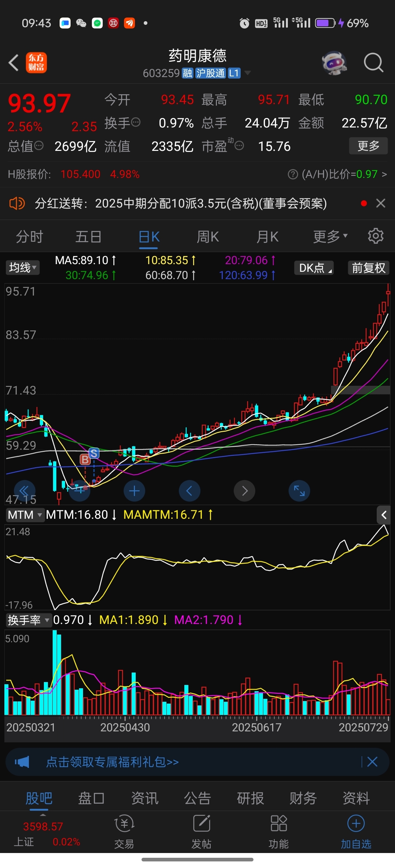Open the 换手率 indicator dropdown

[x=29, y=620]
